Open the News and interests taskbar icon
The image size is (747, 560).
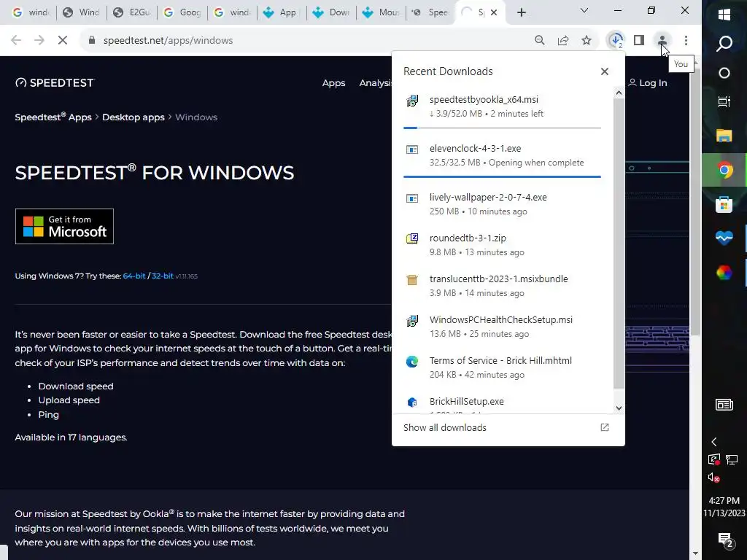coord(724,405)
